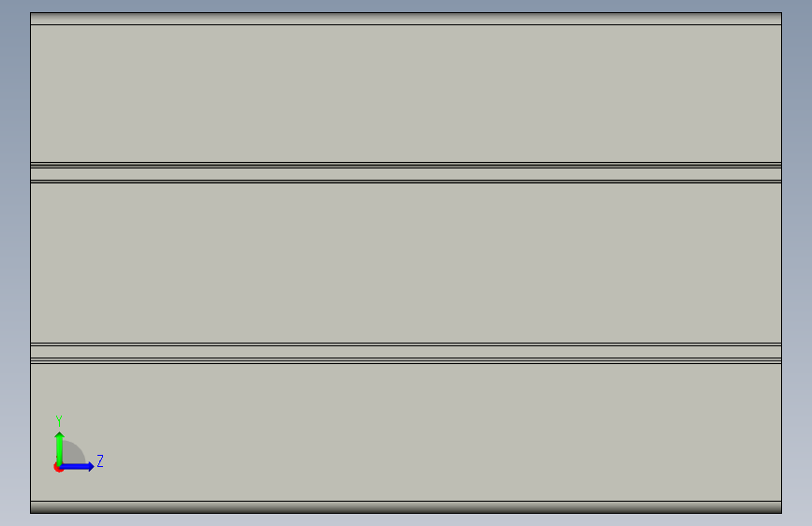
Task: Click the blue Z axis label
Action: pyautogui.click(x=100, y=460)
